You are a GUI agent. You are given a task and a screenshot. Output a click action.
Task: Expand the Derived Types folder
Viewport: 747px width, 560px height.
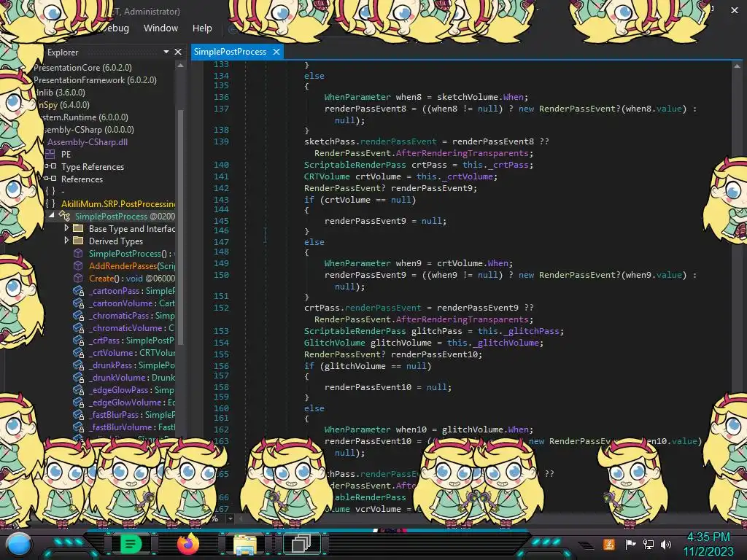coord(66,241)
